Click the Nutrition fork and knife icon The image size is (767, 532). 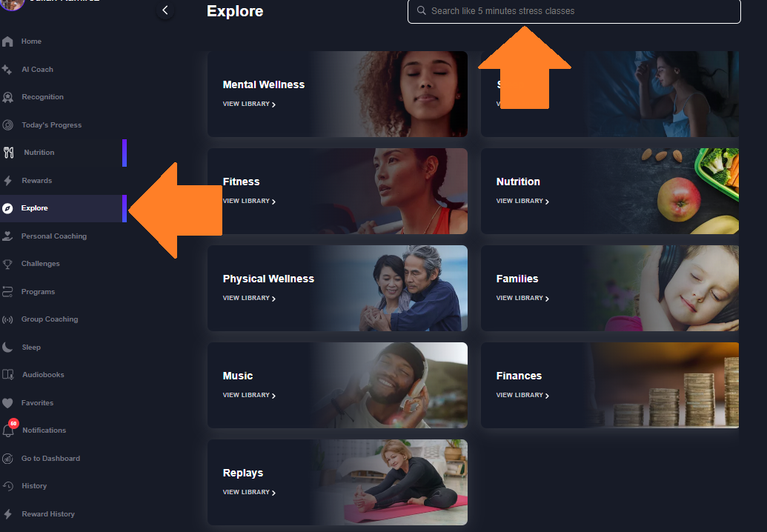click(x=9, y=153)
